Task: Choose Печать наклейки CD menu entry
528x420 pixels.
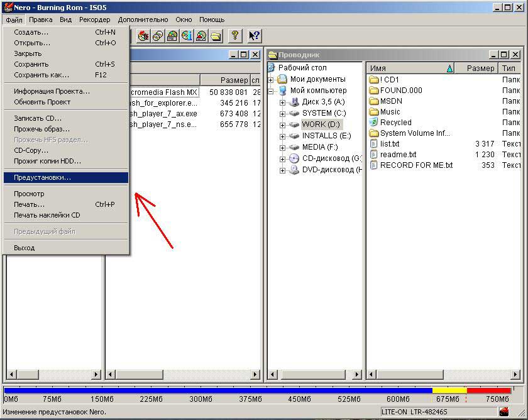Action: click(x=66, y=215)
